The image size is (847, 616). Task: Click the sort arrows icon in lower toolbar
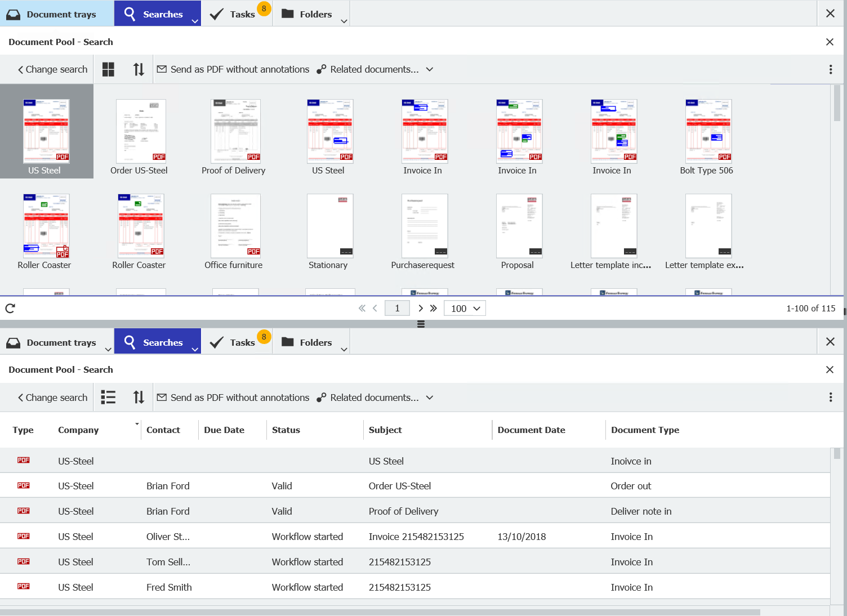[x=139, y=398]
